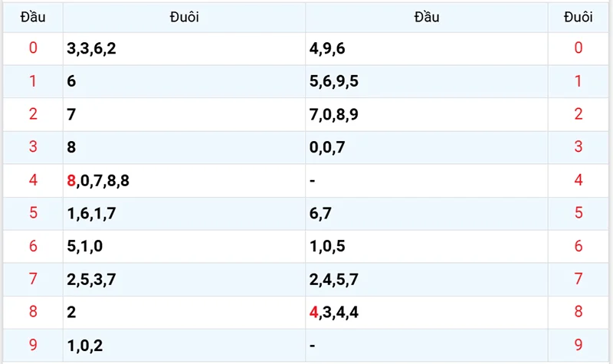
Task: Click the red 0 in the left column
Action: coord(32,49)
